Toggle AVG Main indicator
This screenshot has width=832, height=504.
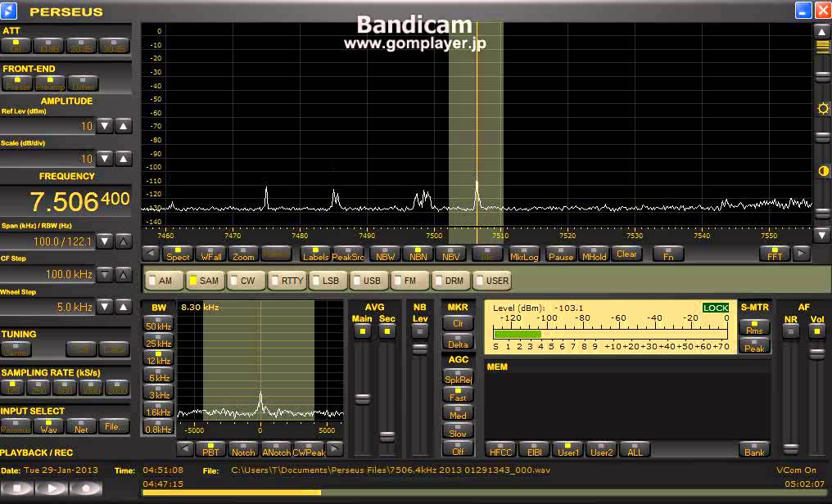pos(363,331)
